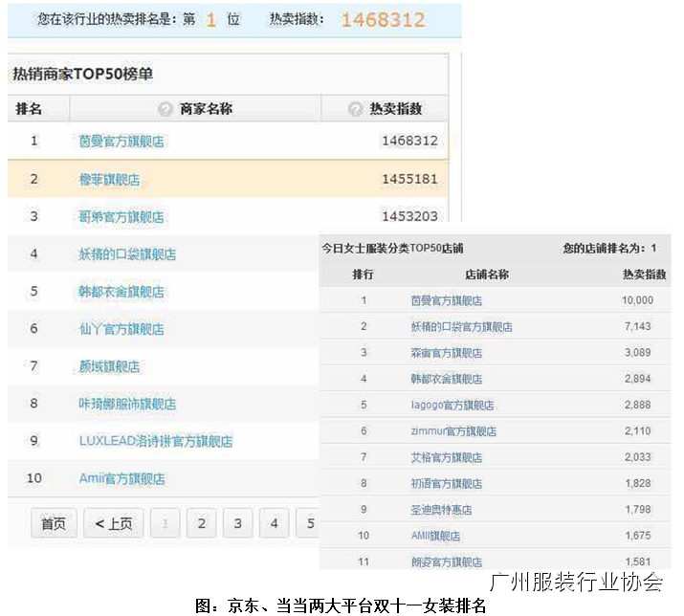
Task: Click 今日女士服装分类TOP50店铺 heading
Action: (392, 249)
